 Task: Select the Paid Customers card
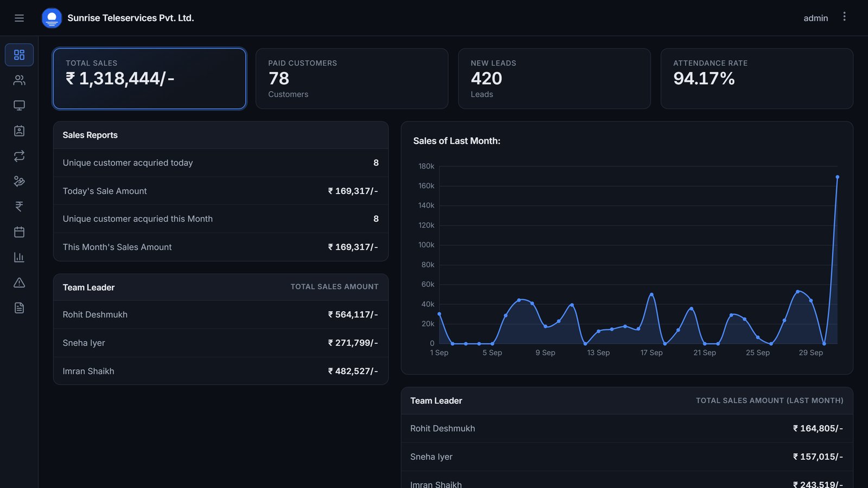352,79
